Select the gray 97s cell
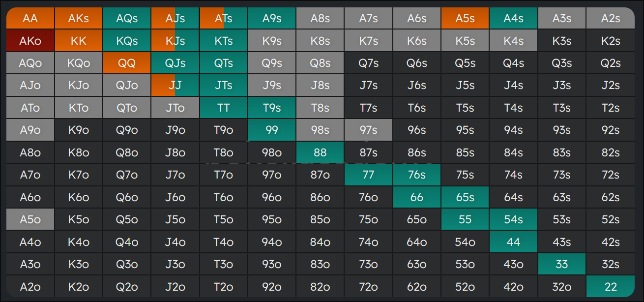 click(x=368, y=130)
